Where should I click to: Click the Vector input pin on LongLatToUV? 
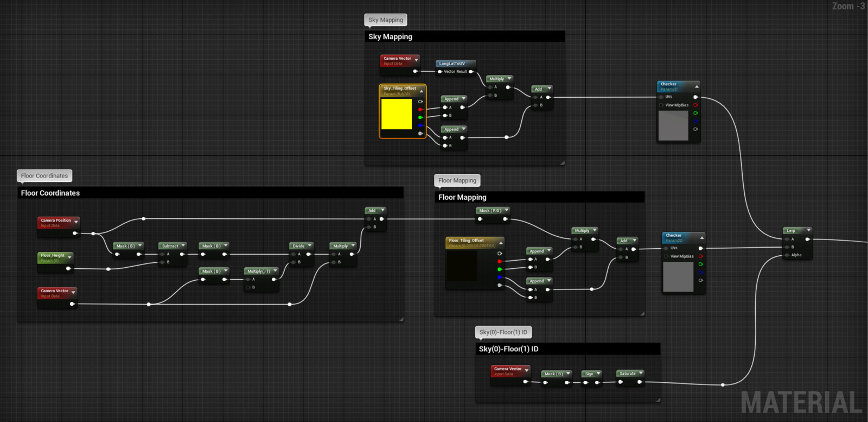(x=440, y=72)
